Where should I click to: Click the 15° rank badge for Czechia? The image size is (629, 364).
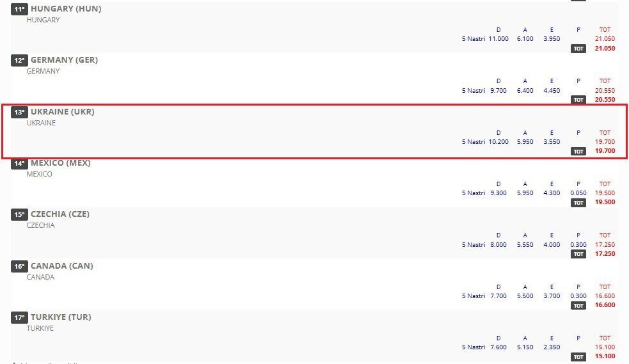(x=19, y=214)
